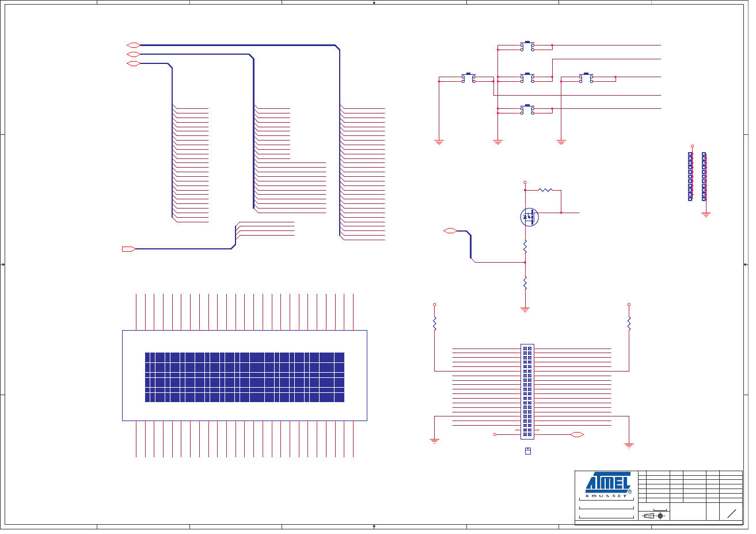Click the small component symbol beneath the large connector

528,451
